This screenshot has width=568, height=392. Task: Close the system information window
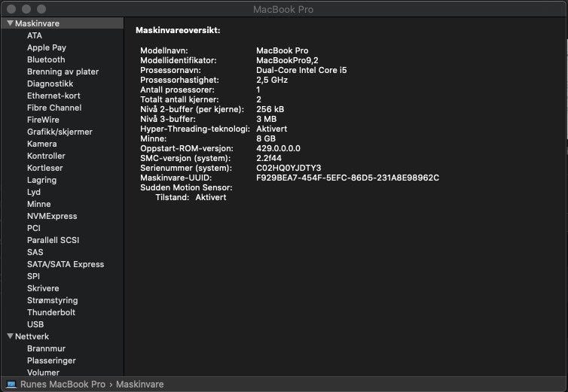[11, 9]
